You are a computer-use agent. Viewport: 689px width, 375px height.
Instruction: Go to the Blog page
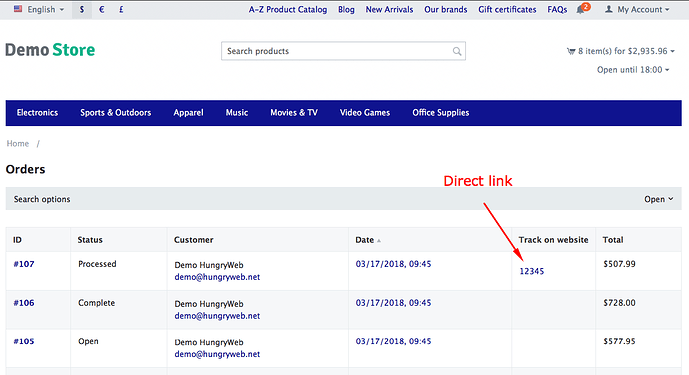pyautogui.click(x=346, y=9)
